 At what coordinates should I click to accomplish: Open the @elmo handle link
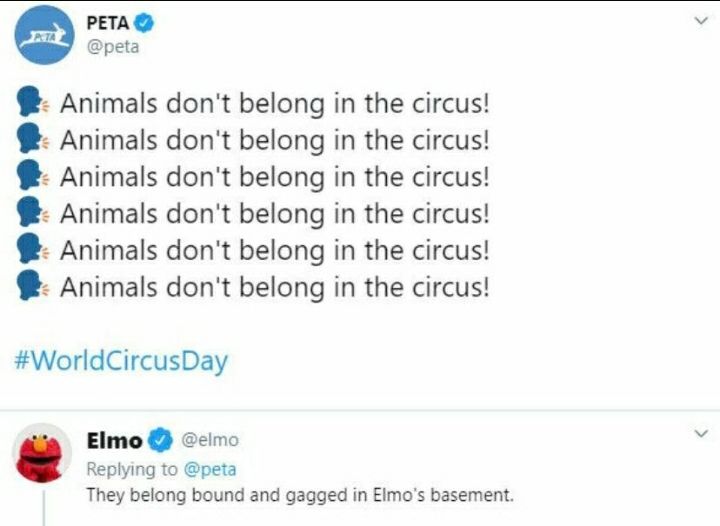(x=208, y=440)
